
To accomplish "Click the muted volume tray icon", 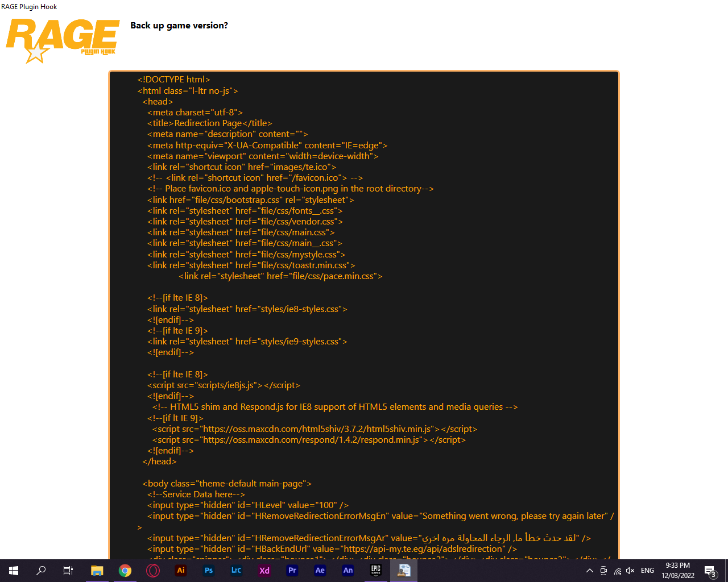I will [630, 571].
